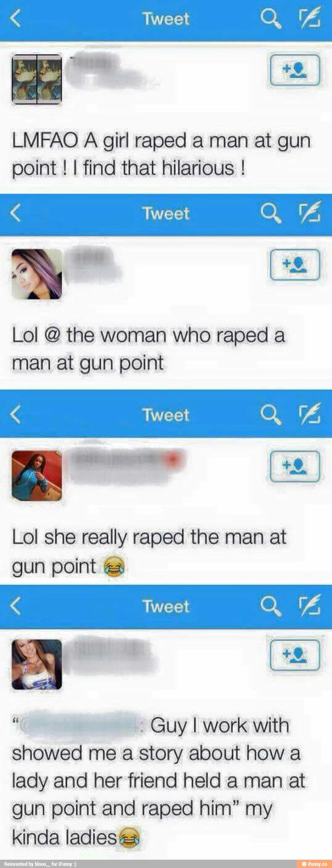Open search from the first Tweet header
The width and height of the screenshot is (332, 868).
tap(271, 18)
